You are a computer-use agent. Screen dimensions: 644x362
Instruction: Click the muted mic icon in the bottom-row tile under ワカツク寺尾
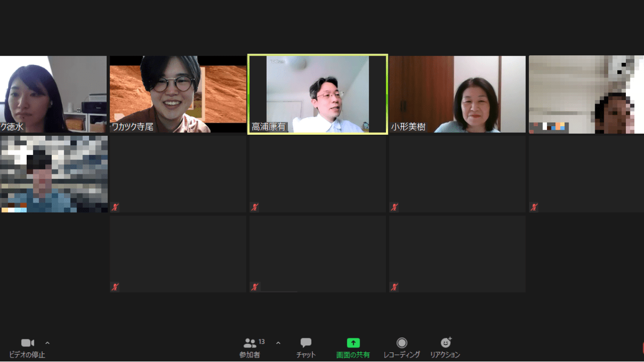(x=115, y=287)
